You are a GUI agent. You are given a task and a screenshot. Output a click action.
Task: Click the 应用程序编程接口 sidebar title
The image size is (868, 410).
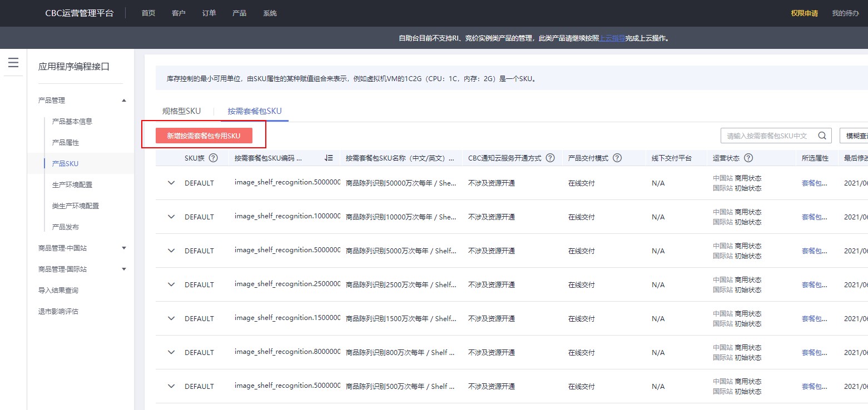click(x=74, y=67)
